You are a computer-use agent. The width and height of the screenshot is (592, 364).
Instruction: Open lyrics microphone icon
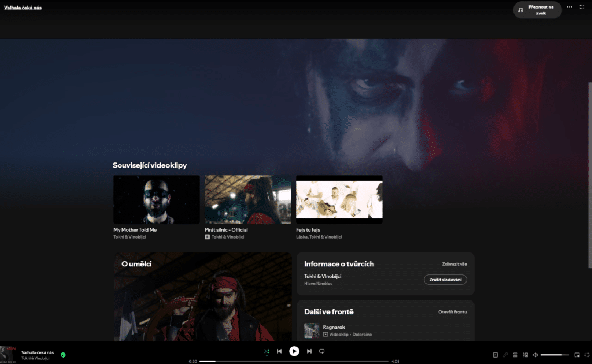(x=505, y=355)
